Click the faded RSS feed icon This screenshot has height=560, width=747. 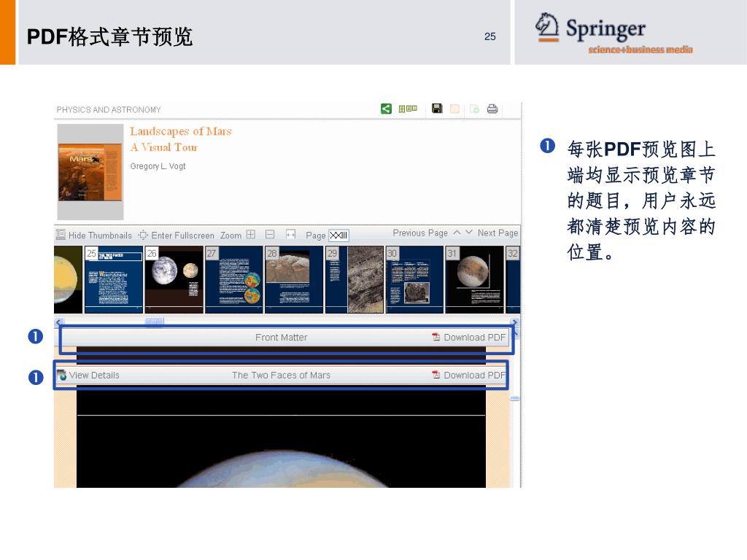(455, 109)
